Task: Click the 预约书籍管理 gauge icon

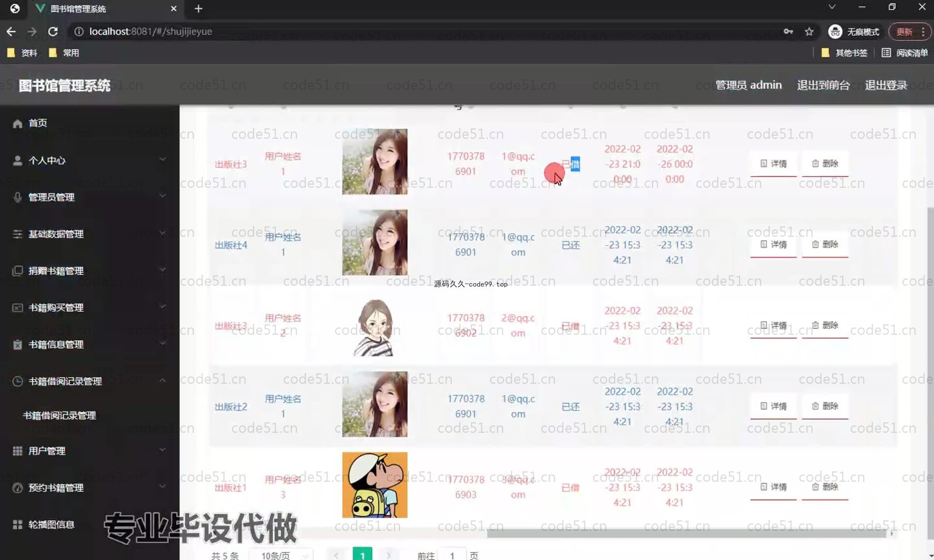Action: [x=17, y=488]
